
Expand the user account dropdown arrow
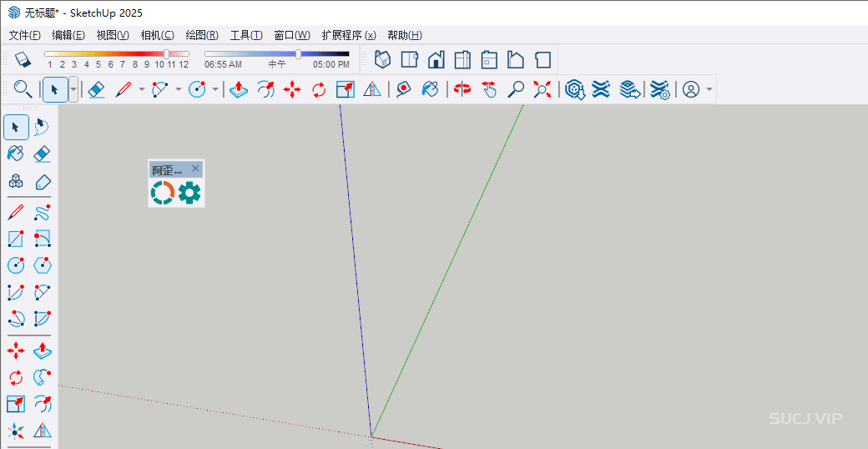(x=709, y=89)
